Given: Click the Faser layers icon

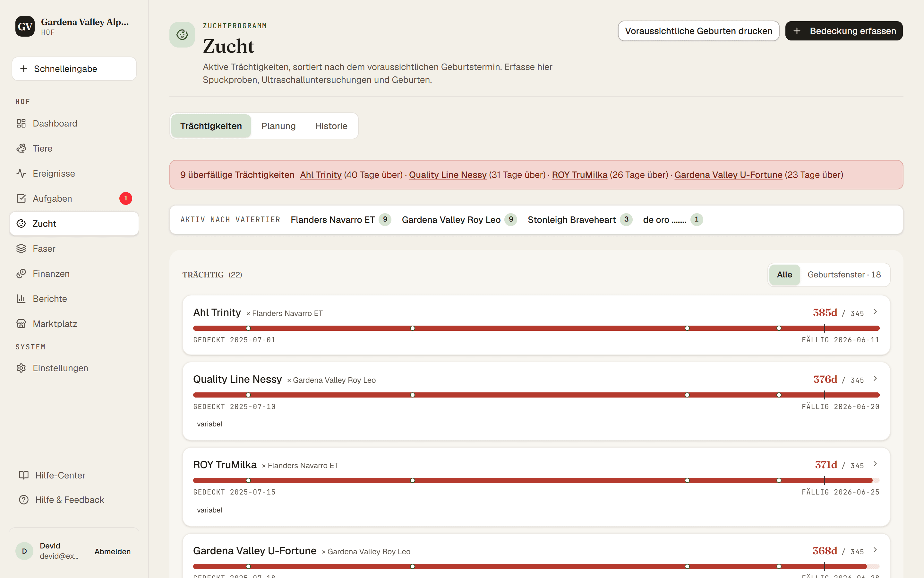Looking at the screenshot, I should 21,249.
